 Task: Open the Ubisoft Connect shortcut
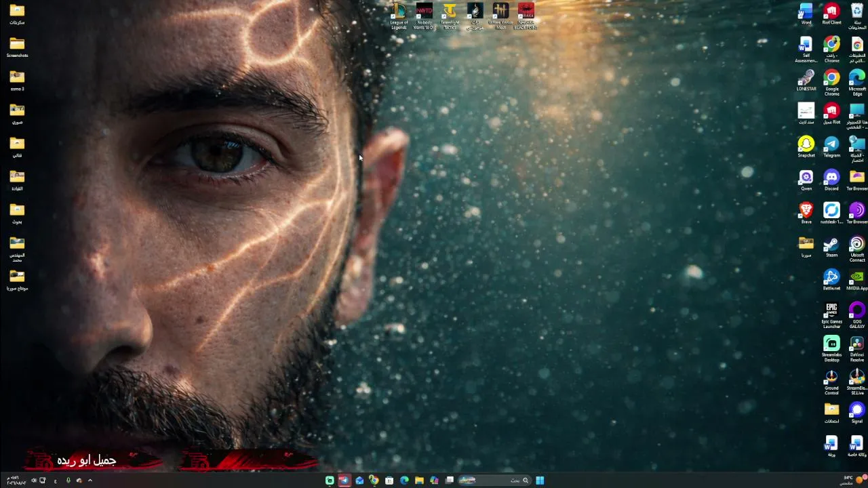coord(857,249)
